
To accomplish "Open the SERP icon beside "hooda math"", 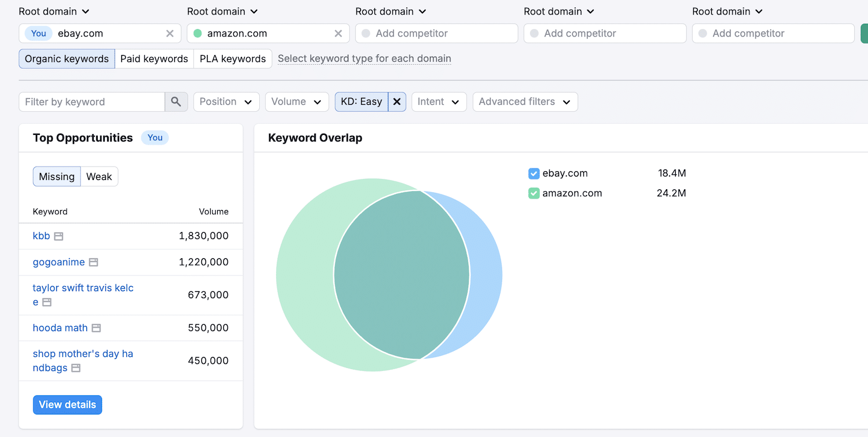I will (96, 328).
